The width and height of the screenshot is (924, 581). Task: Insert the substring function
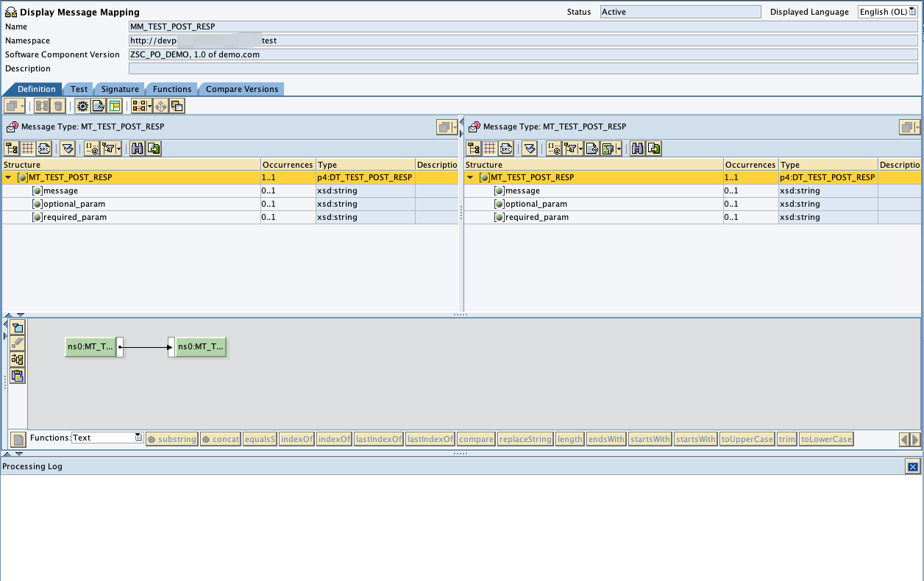(172, 439)
